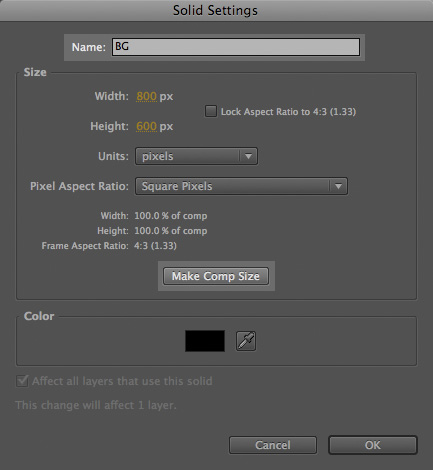Focus the Name field containing BG

click(x=236, y=47)
